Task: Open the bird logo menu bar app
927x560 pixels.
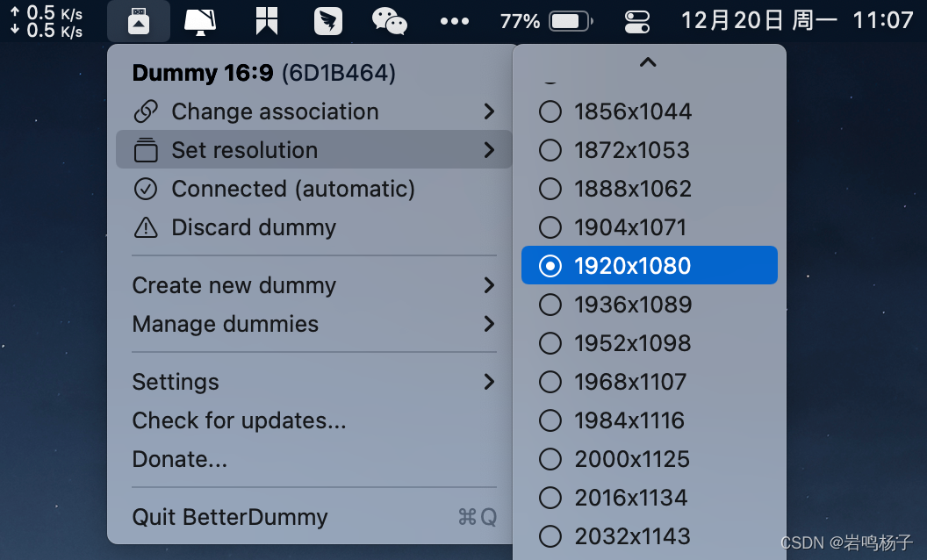Action: pos(328,21)
